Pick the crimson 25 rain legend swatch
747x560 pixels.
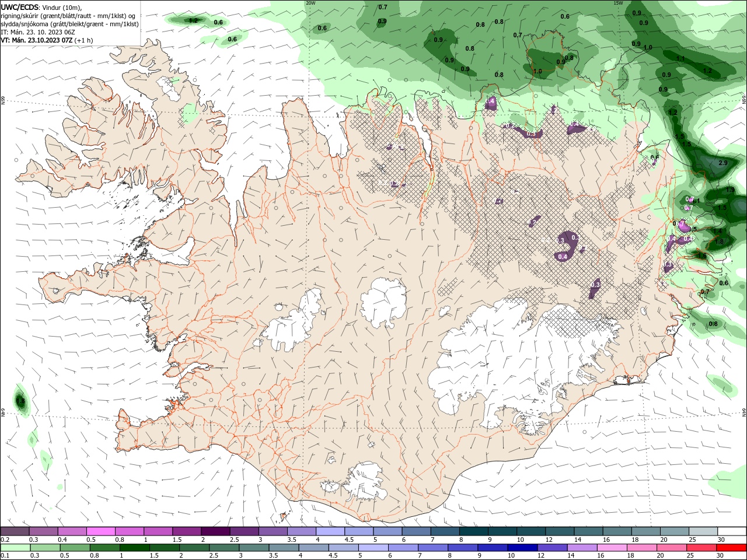click(x=702, y=548)
